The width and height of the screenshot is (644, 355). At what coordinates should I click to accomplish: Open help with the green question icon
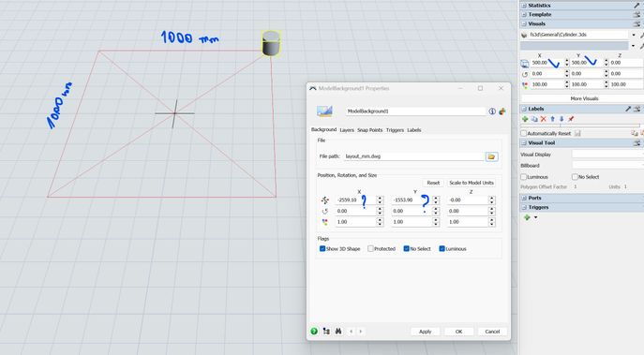[x=314, y=332]
